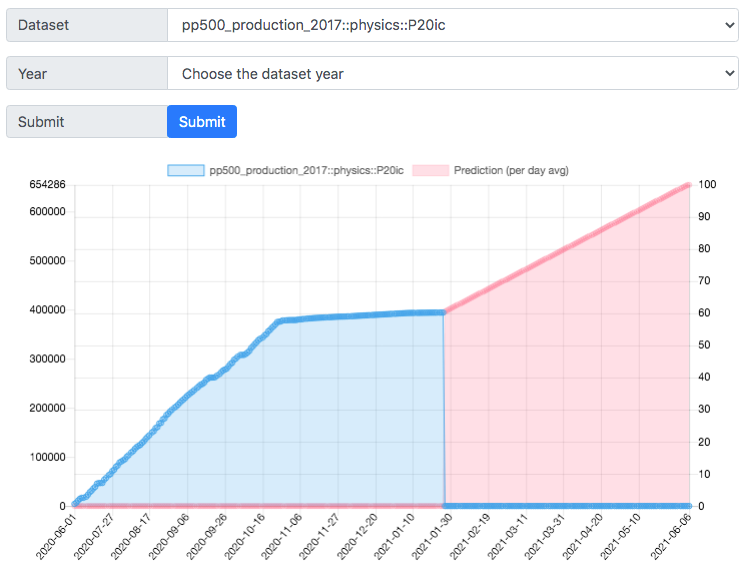Screen dimensions: 746x576
Task: Click x-axis date 2021-03-11
Action: point(507,537)
